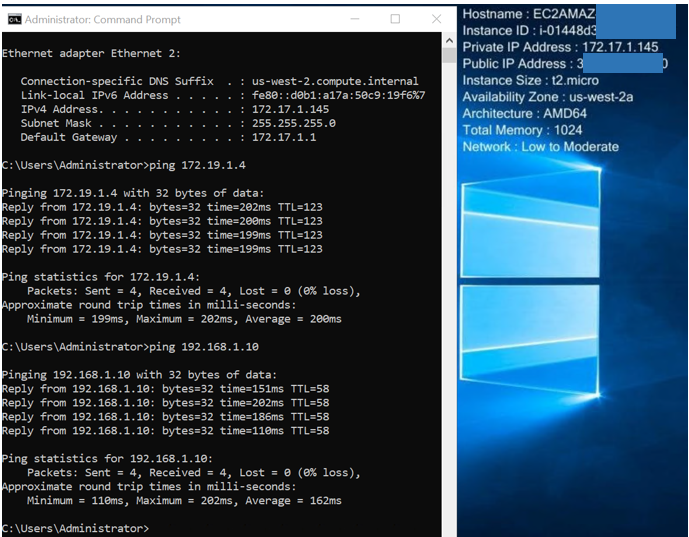Click the scrollbar thumb in Command Prompt
This screenshot has height=537, width=689.
(x=449, y=56)
